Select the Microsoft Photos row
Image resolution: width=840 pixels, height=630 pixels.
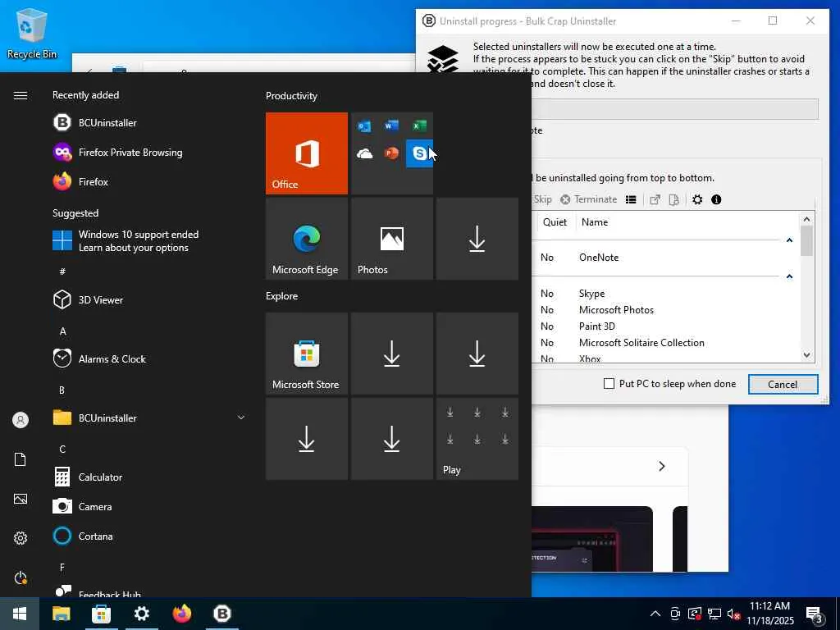tap(664, 309)
